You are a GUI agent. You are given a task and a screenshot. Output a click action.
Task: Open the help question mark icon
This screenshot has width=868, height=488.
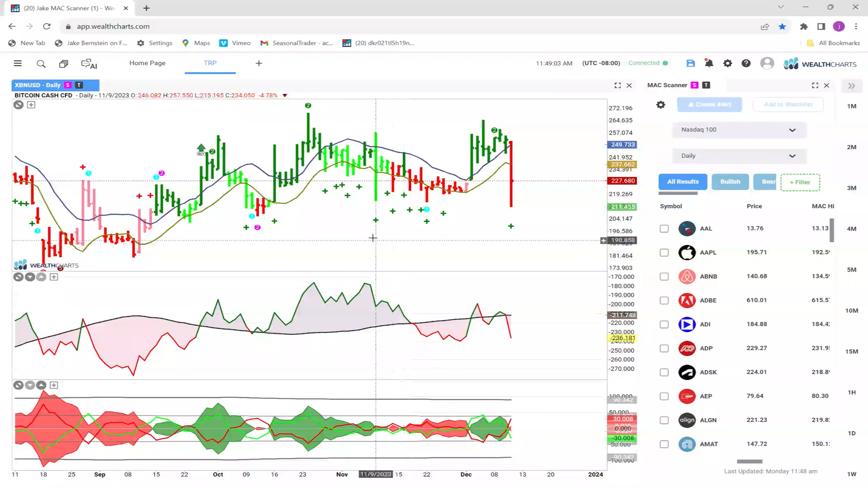[x=746, y=63]
